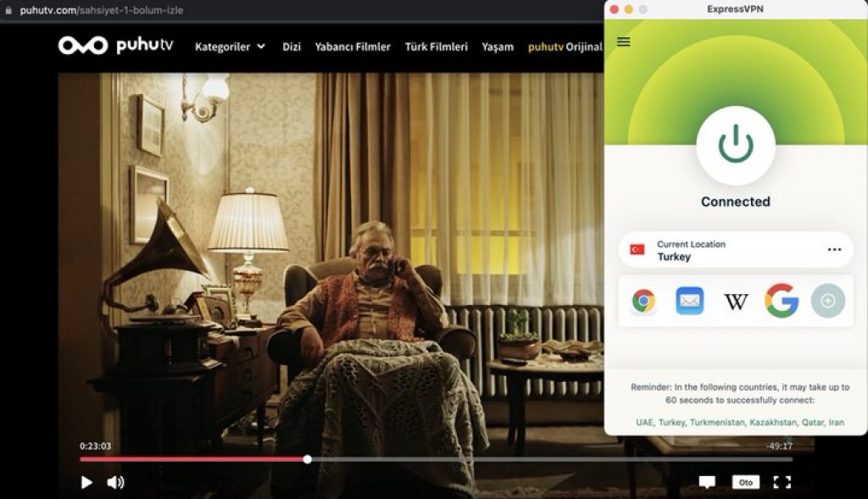Open the Yabancı Filmler menu item
The height and width of the screenshot is (499, 868).
353,47
